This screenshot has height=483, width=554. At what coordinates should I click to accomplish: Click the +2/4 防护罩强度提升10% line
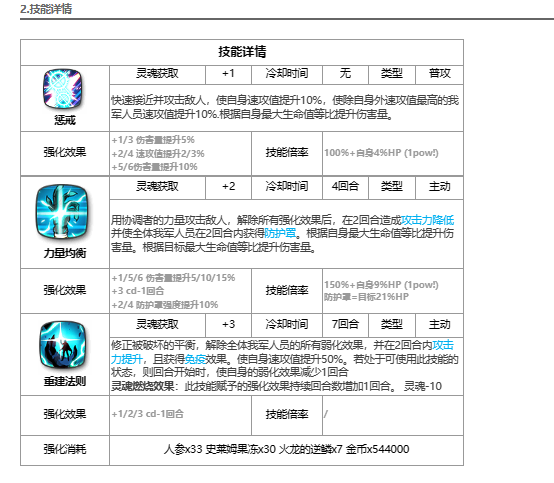(165, 305)
